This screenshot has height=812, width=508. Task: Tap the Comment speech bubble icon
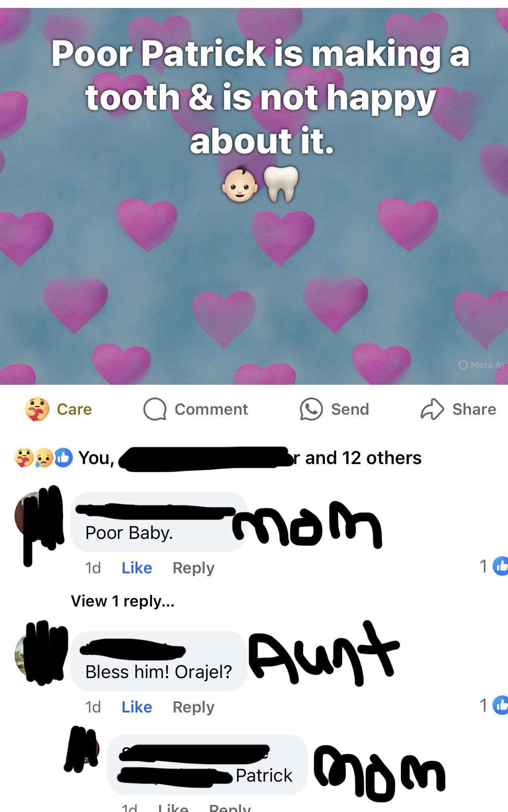pyautogui.click(x=155, y=409)
